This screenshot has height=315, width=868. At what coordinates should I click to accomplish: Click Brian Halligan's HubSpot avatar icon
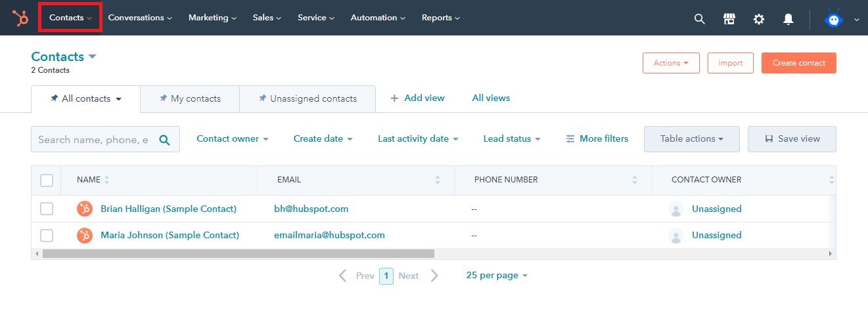pyautogui.click(x=85, y=209)
